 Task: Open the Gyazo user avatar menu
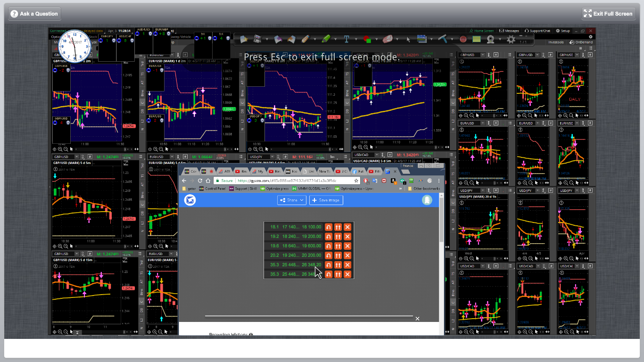(427, 200)
